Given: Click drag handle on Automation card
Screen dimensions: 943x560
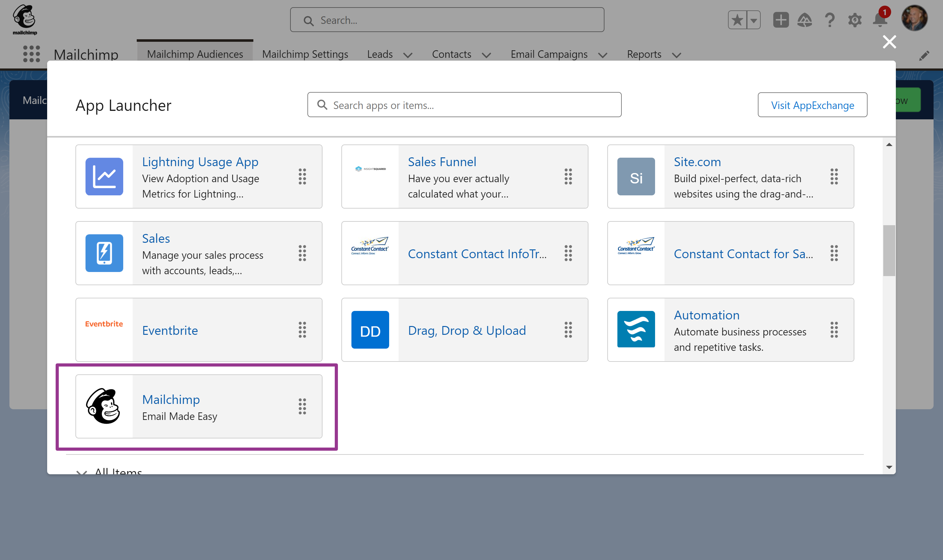Looking at the screenshot, I should click(x=834, y=330).
